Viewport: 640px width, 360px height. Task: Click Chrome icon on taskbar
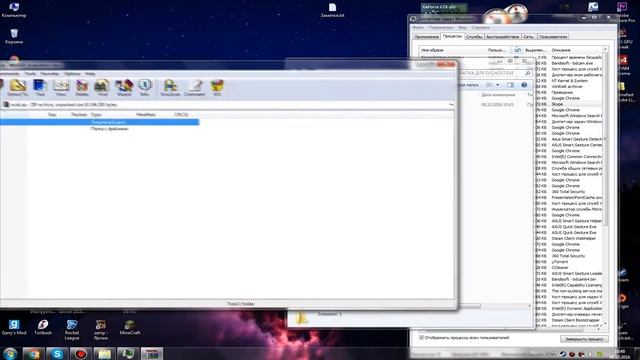click(x=33, y=353)
